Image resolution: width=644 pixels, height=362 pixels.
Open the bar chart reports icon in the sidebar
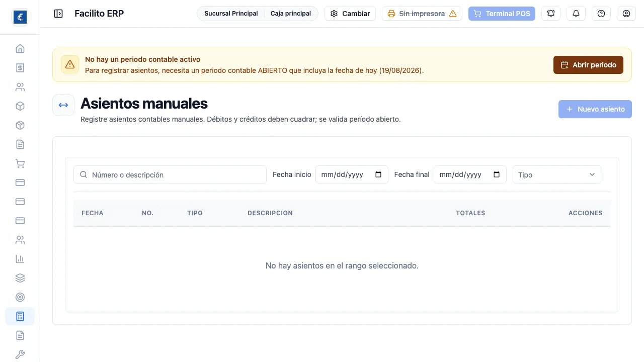20,259
